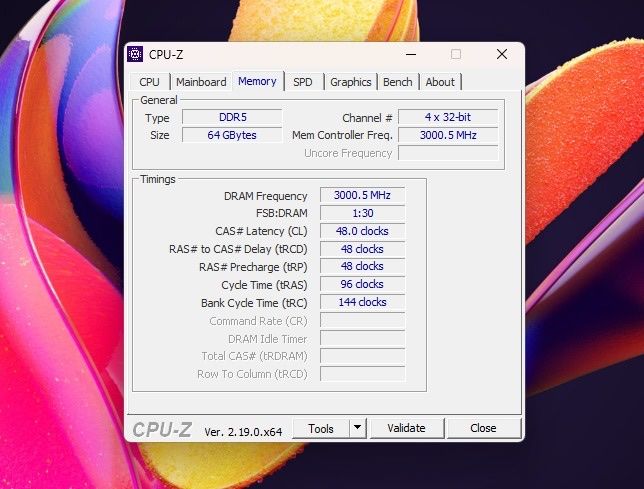The image size is (644, 489).
Task: Open the CPU tab
Action: 150,82
